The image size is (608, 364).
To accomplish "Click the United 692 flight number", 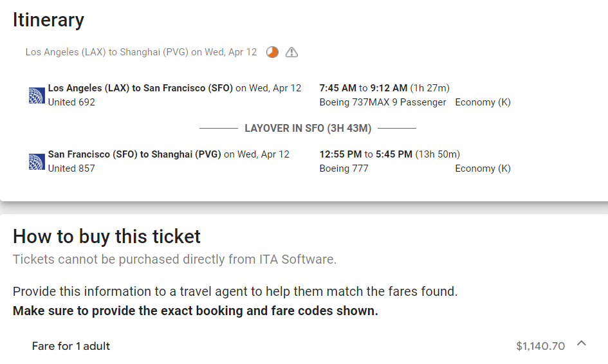I will [x=71, y=102].
